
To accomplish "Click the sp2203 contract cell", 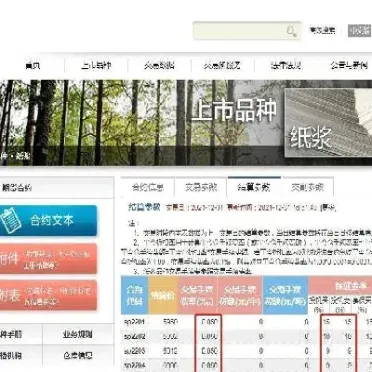I will pyautogui.click(x=134, y=351).
